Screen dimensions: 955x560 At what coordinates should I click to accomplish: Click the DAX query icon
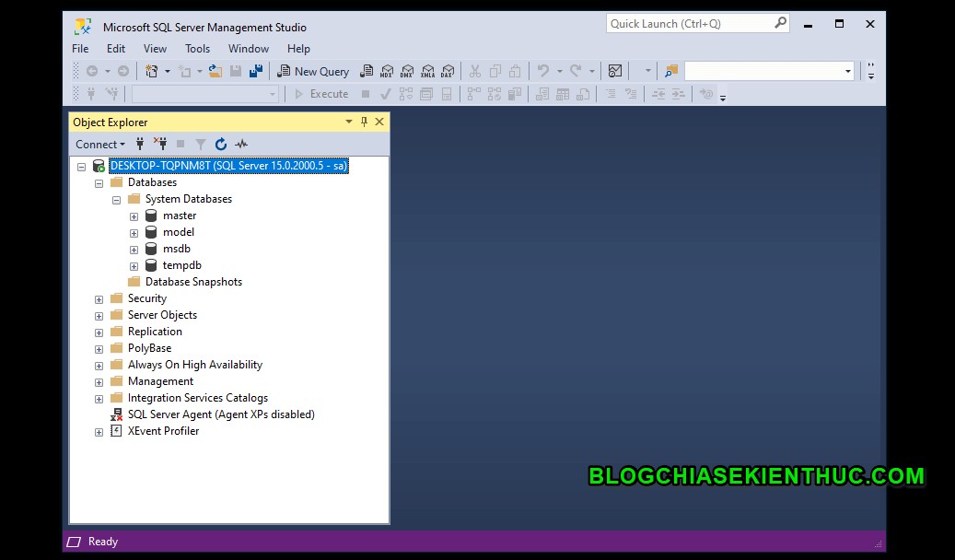(x=448, y=71)
